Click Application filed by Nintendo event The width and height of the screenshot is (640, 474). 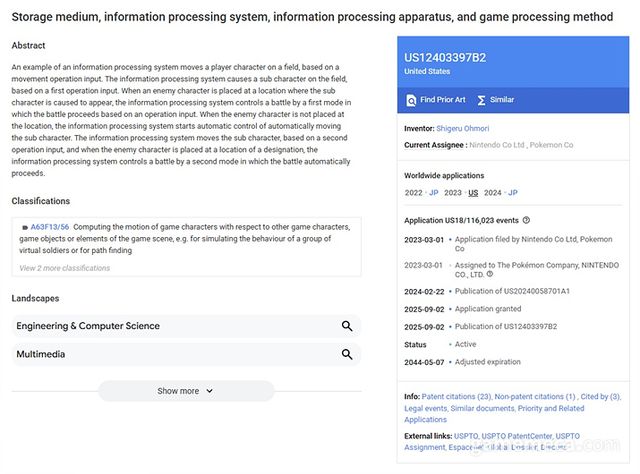point(533,244)
